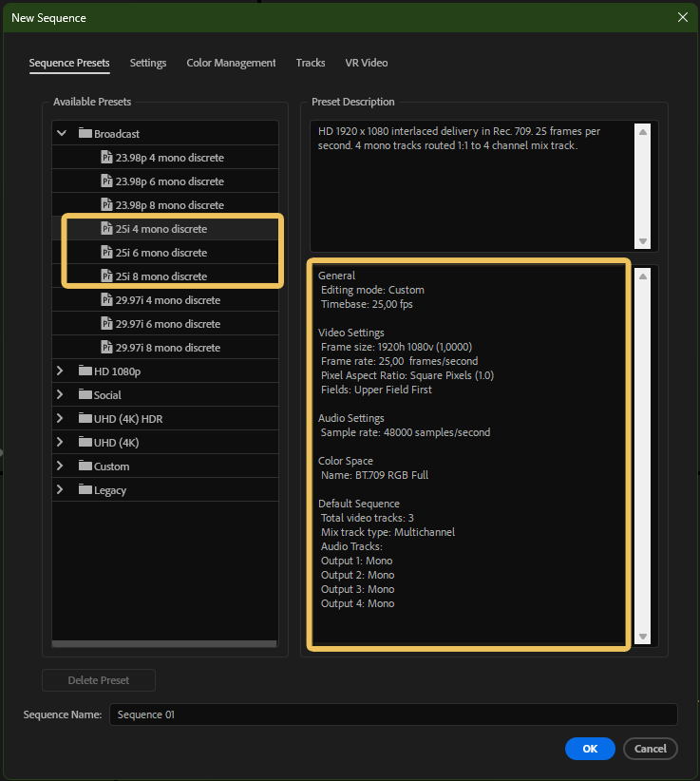The image size is (700, 781).
Task: Select the 23.98p 4 mono discrete preset icon
Action: pos(106,158)
